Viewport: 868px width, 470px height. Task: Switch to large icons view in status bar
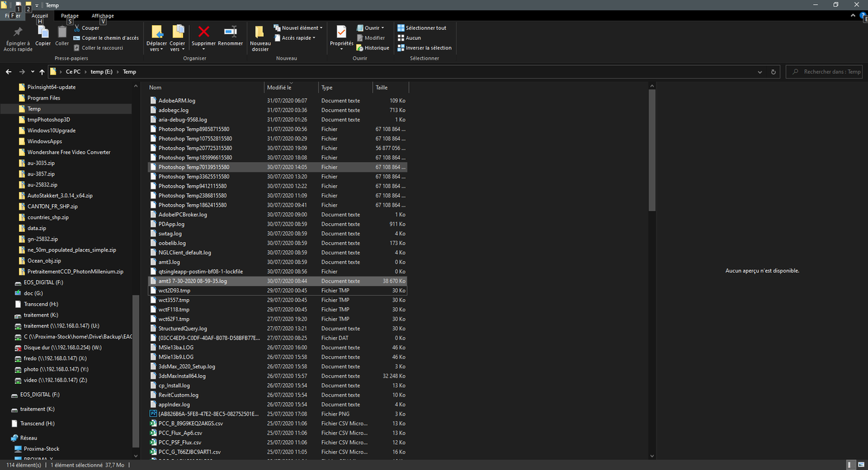pyautogui.click(x=862, y=465)
